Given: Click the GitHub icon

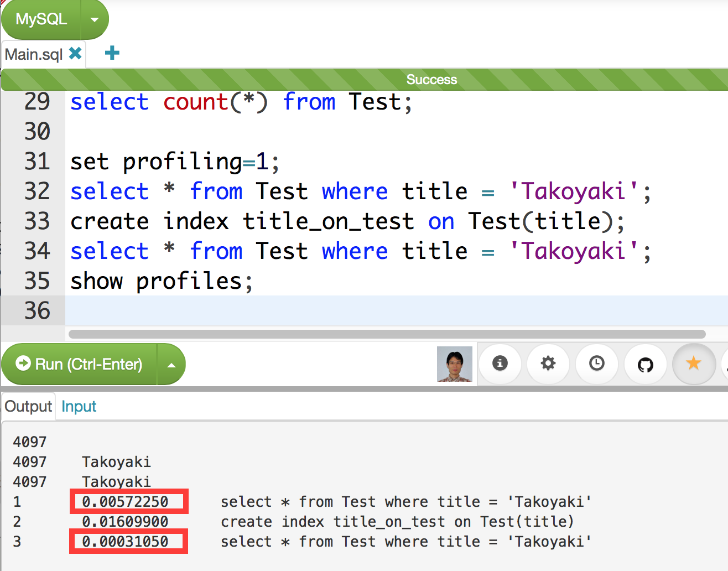Looking at the screenshot, I should pos(645,364).
